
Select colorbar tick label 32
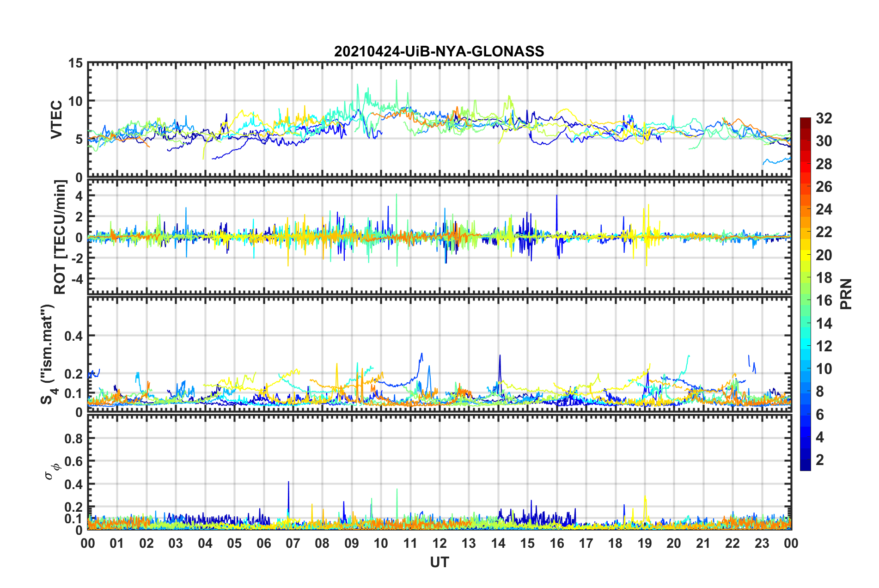[824, 118]
